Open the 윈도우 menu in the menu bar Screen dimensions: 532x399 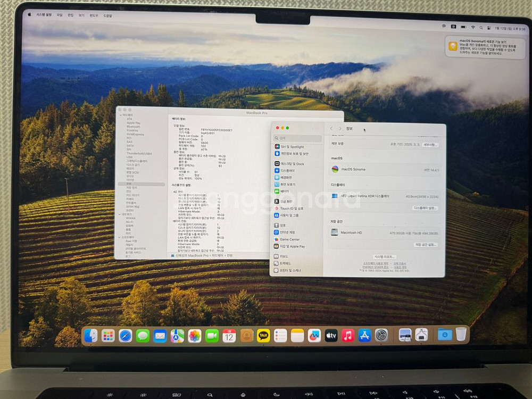pyautogui.click(x=94, y=15)
